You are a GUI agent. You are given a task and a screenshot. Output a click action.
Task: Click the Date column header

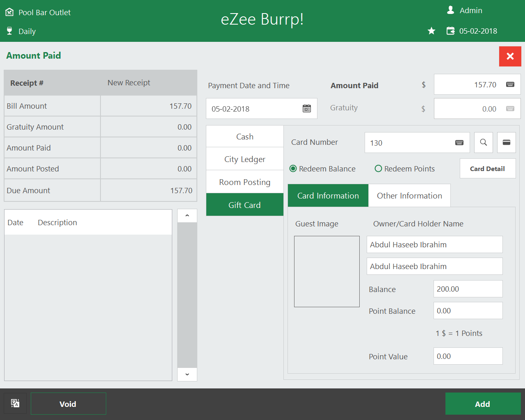[x=16, y=222]
